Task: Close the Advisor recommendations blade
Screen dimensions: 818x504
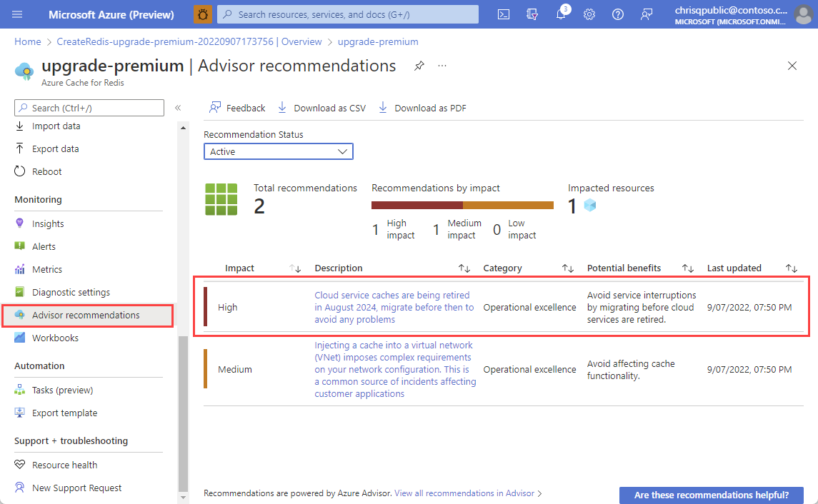Action: (792, 66)
